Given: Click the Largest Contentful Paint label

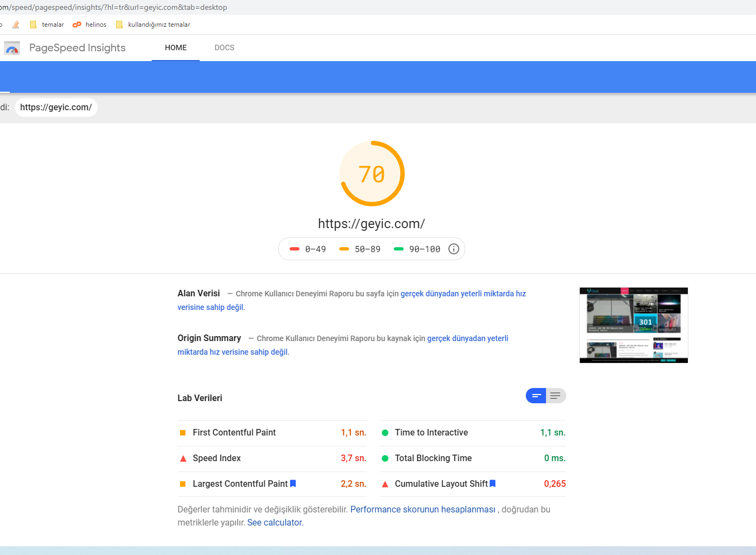Looking at the screenshot, I should (x=240, y=484).
